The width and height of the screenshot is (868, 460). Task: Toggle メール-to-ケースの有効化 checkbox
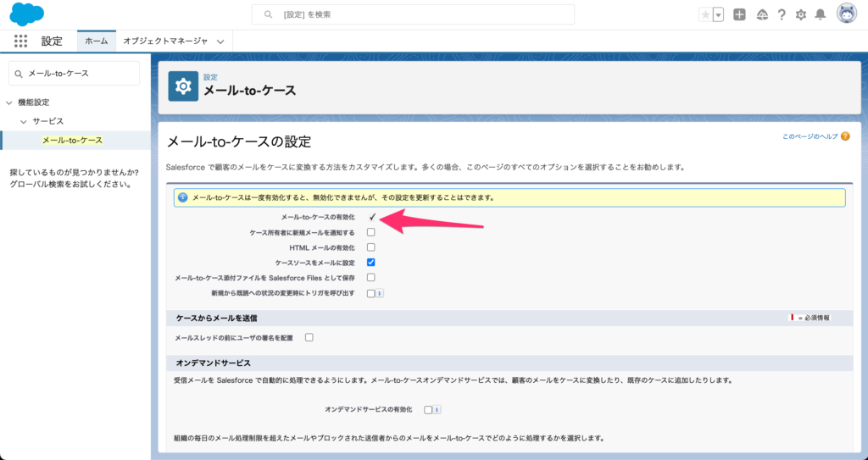point(372,217)
